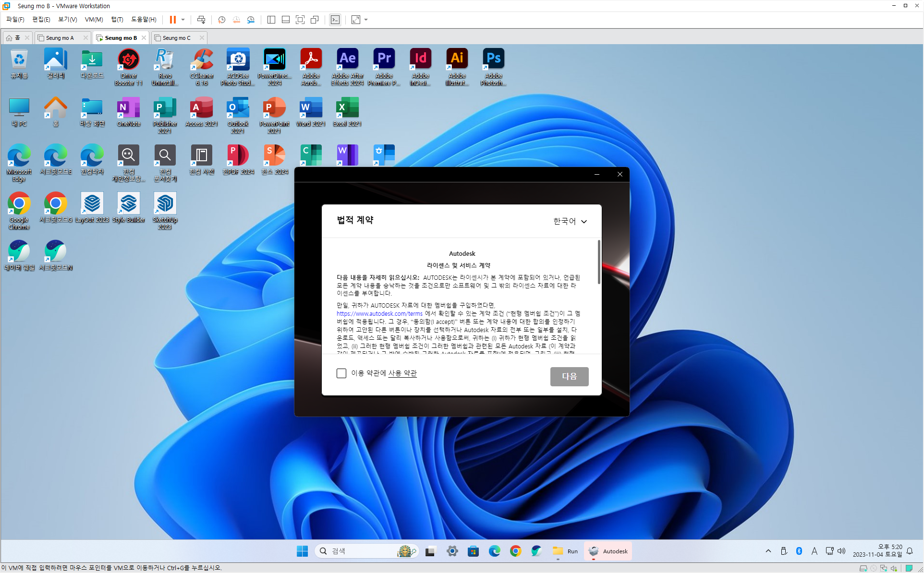Click the VMware pause button
The image size is (924, 573).
pos(172,20)
